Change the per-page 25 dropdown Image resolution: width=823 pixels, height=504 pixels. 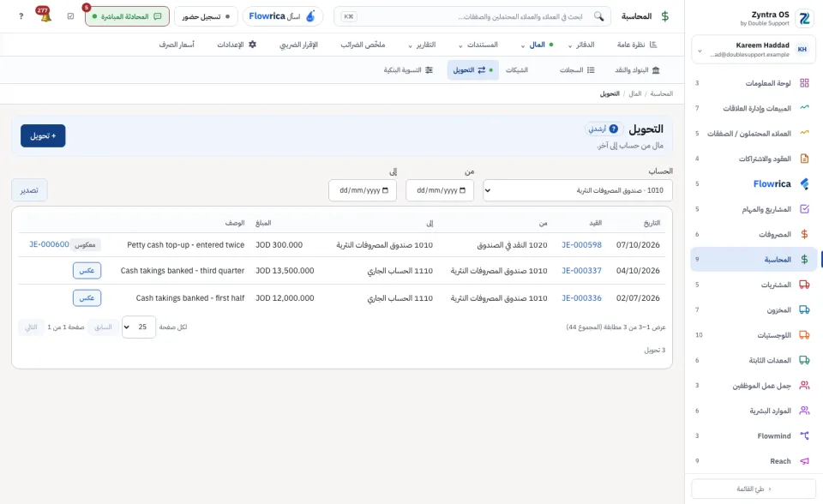click(139, 327)
